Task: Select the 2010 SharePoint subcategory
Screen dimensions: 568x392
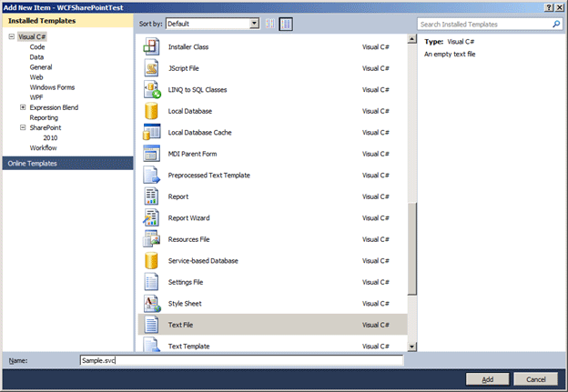Action: [x=50, y=137]
